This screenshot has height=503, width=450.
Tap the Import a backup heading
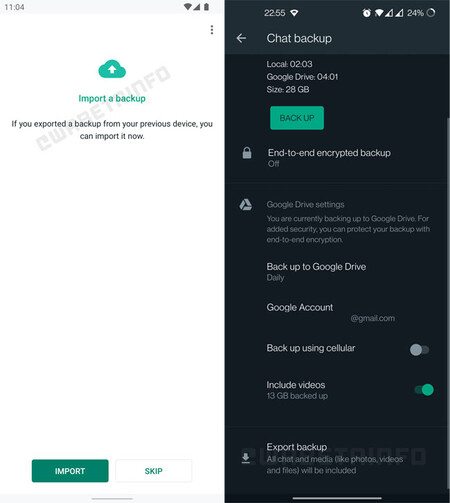[112, 98]
